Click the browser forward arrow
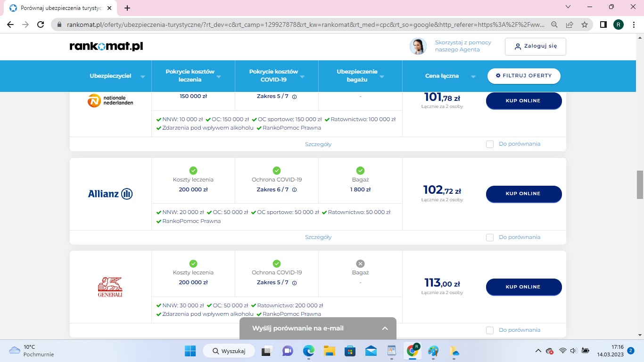Screen dimensions: 644x362 pyautogui.click(x=25, y=25)
